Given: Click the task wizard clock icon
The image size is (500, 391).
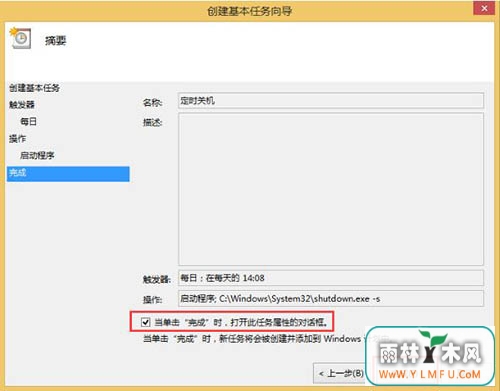Looking at the screenshot, I should point(20,38).
